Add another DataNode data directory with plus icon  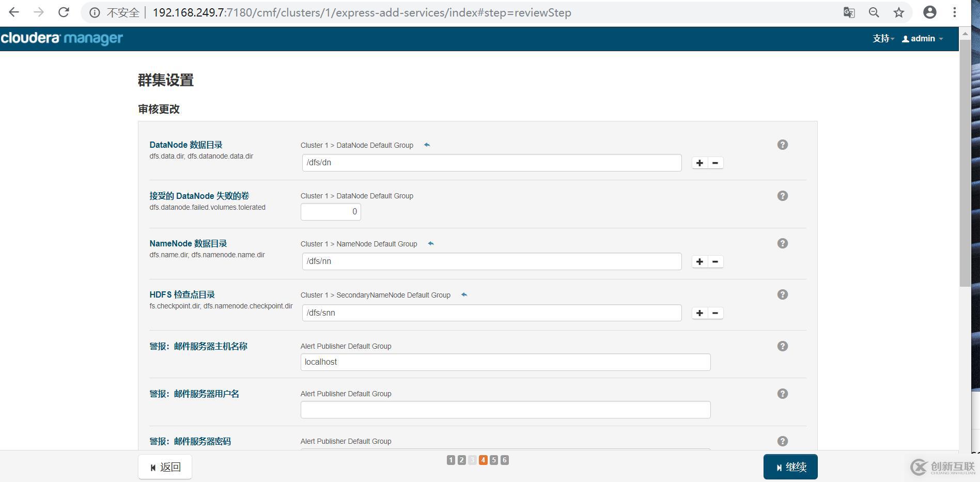tap(699, 162)
